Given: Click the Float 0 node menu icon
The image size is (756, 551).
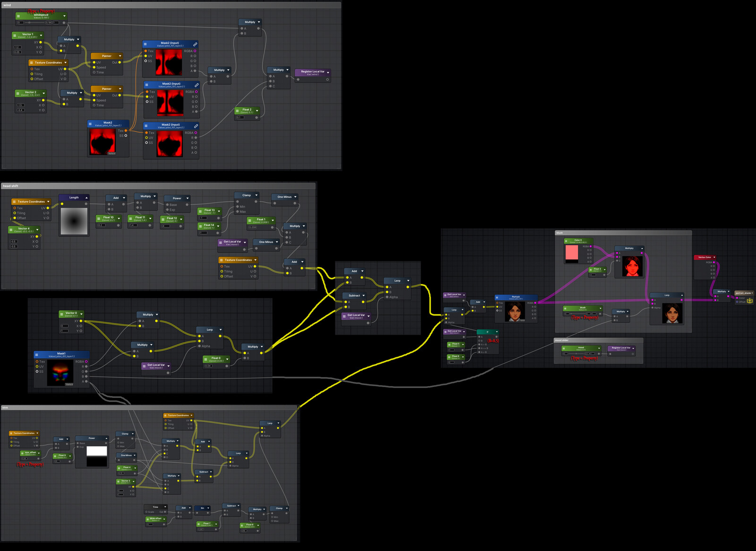Looking at the screenshot, I should tap(206, 359).
